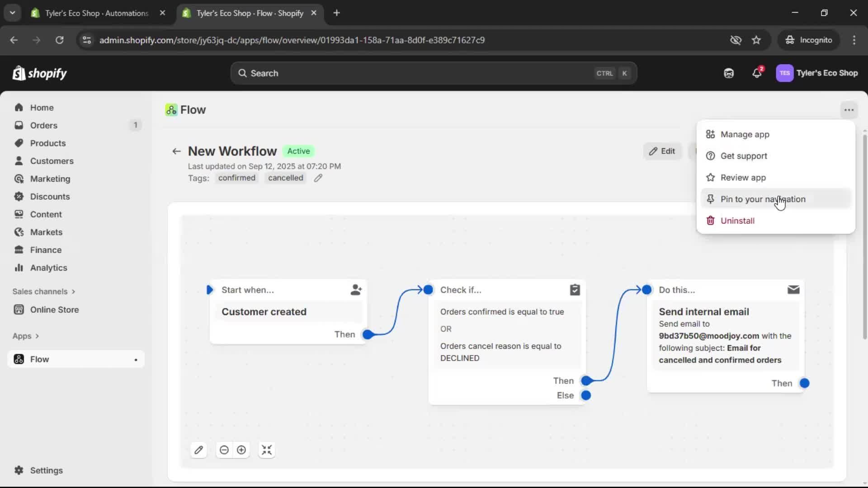
Task: Go to Products in the sidebar
Action: [47, 143]
